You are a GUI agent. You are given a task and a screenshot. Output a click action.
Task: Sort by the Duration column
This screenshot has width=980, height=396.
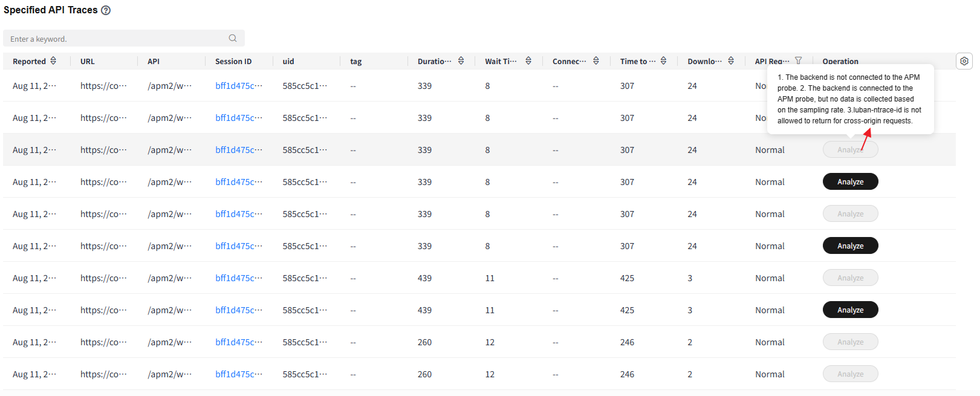(x=461, y=60)
